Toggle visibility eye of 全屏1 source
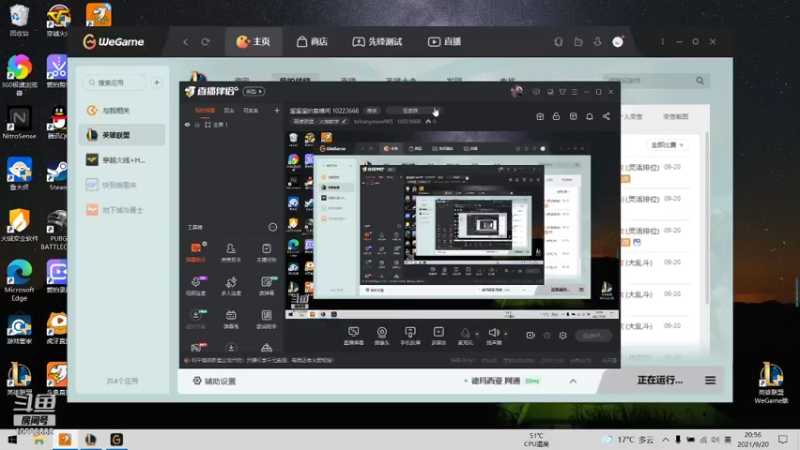The width and height of the screenshot is (800, 450). (x=187, y=124)
